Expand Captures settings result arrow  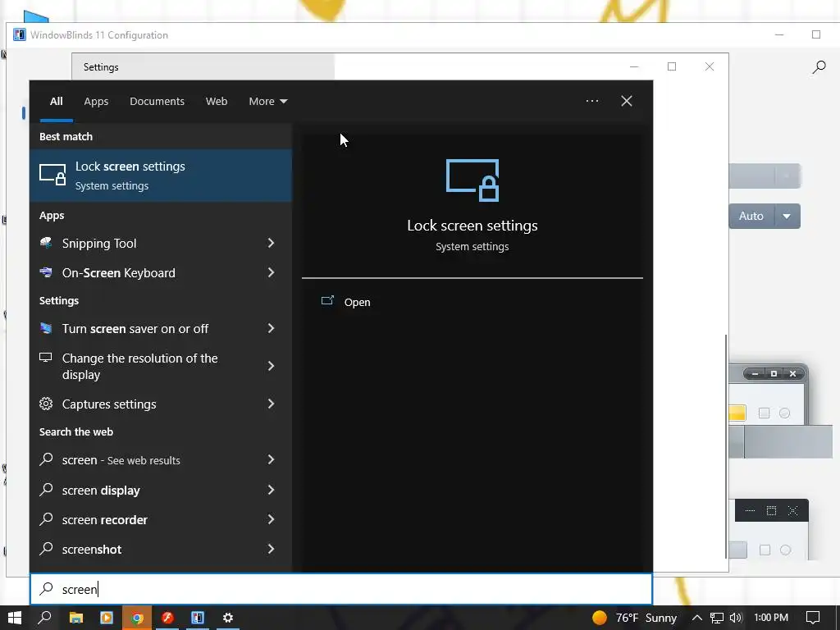tap(271, 404)
